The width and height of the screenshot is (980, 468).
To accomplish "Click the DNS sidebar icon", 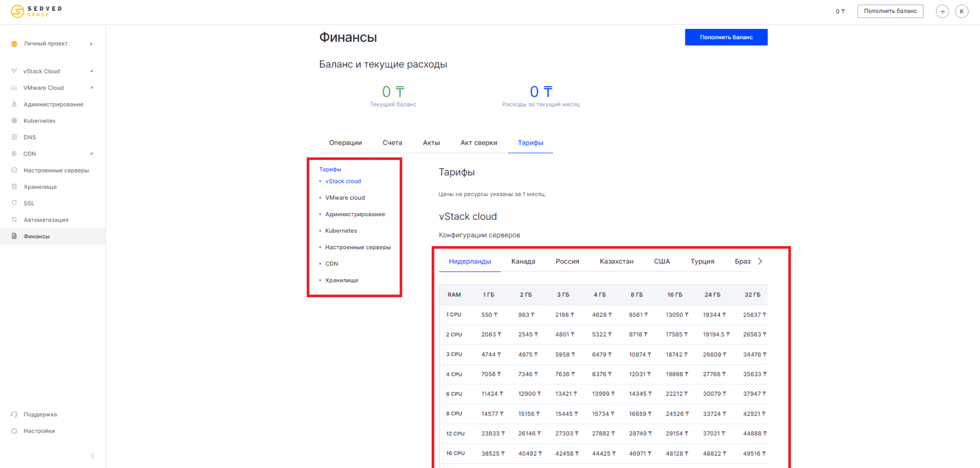I will (14, 137).
